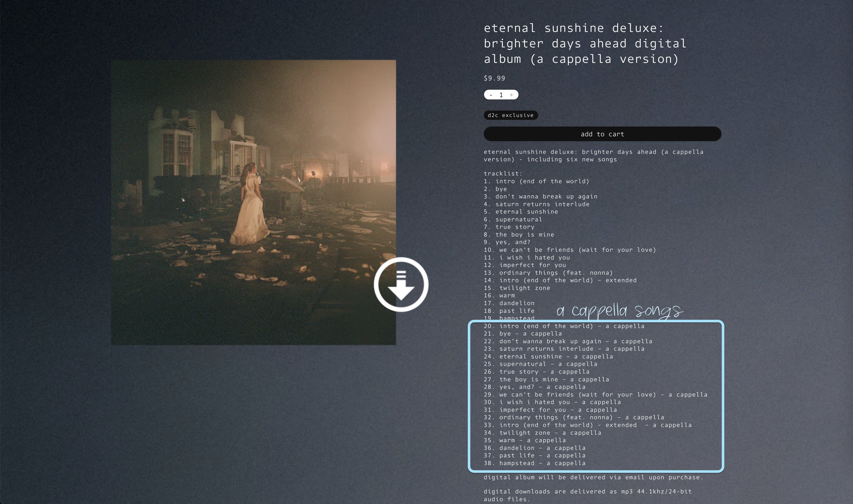853x504 pixels.
Task: Click the download arrow circle icon
Action: pyautogui.click(x=401, y=284)
